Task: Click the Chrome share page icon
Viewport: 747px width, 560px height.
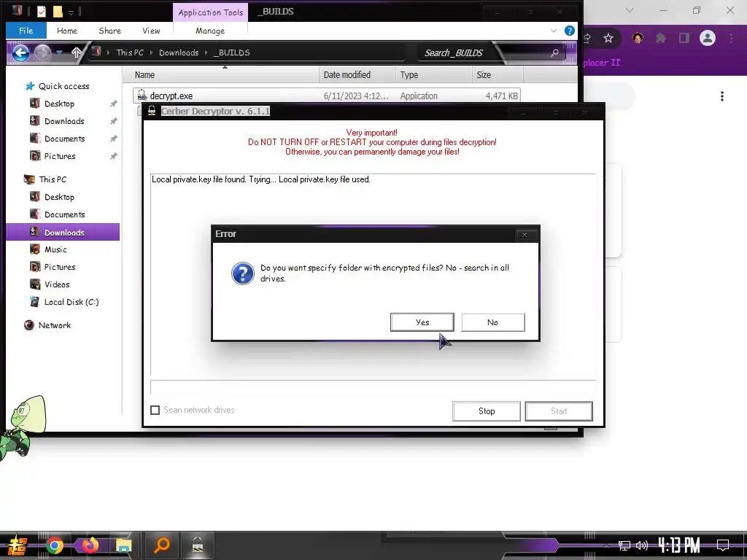Action: point(587,38)
